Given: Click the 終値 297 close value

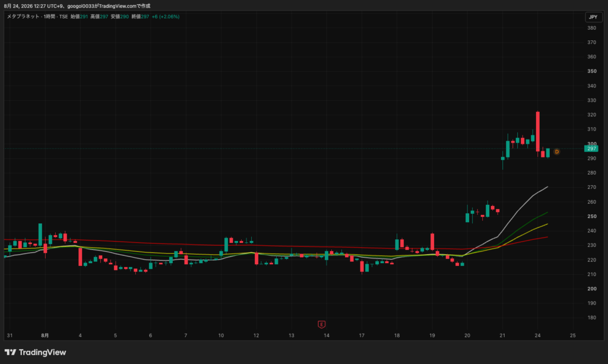Looking at the screenshot, I should pos(140,17).
